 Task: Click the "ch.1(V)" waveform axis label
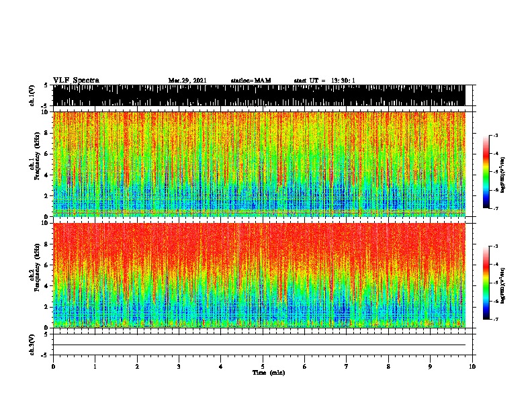pos(32,95)
